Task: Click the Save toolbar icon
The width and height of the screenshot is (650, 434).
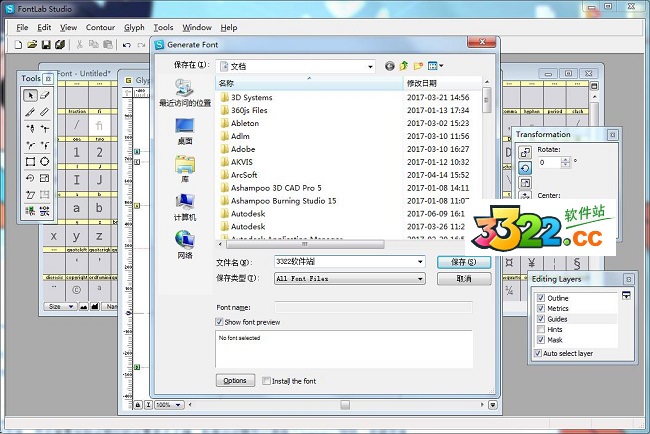Action: [46, 44]
